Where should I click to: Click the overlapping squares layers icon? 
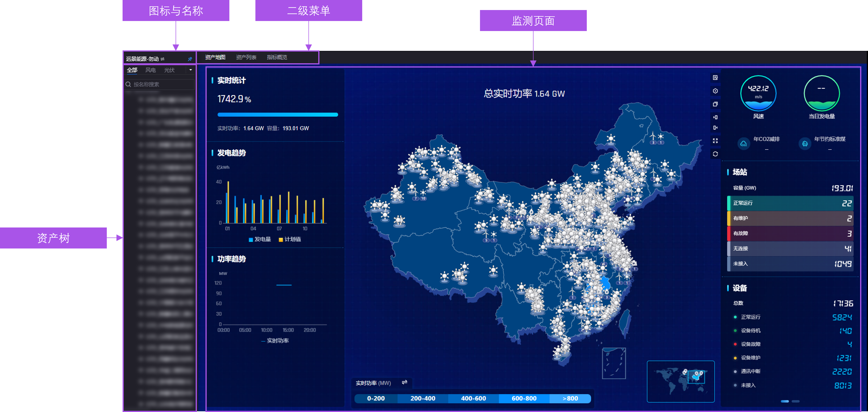pyautogui.click(x=715, y=104)
